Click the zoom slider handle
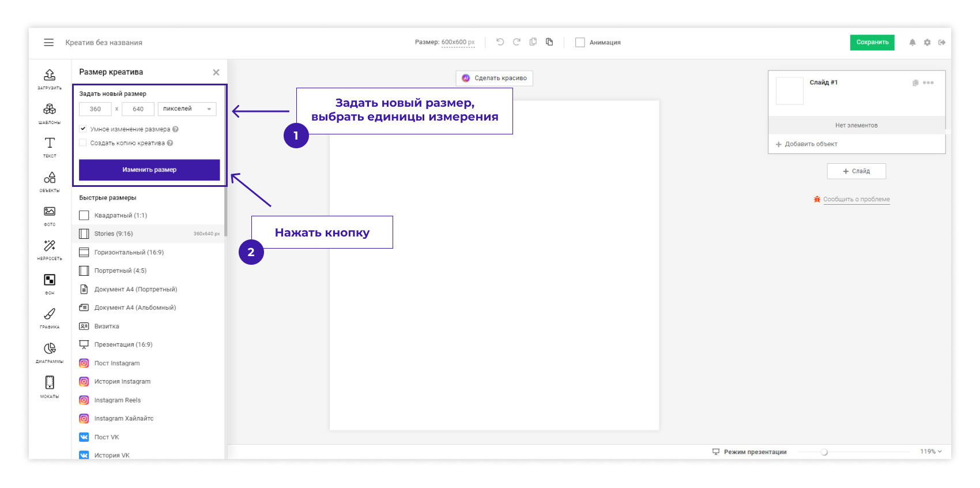The image size is (980, 488). point(824,452)
